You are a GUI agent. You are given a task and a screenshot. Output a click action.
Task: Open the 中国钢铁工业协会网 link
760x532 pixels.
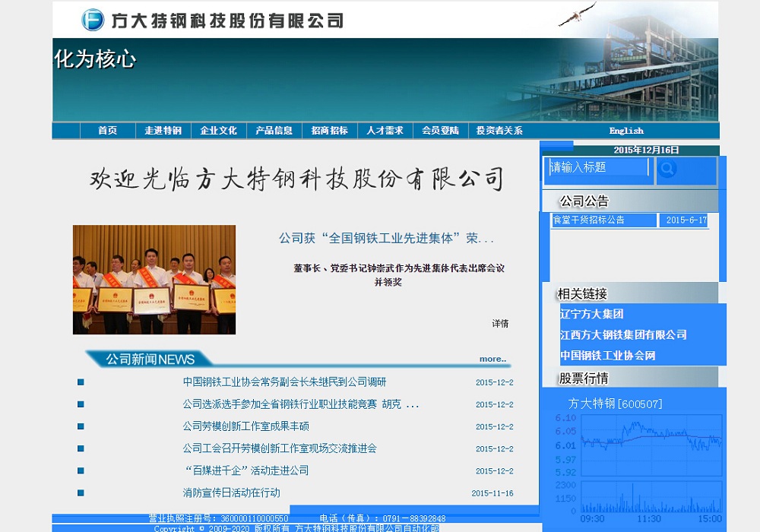pos(608,356)
